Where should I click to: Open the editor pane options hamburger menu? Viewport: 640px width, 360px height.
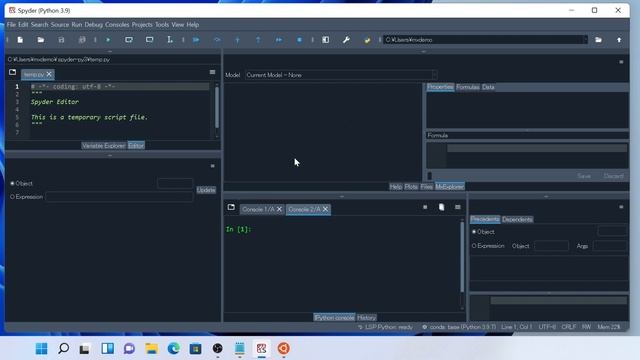[212, 72]
